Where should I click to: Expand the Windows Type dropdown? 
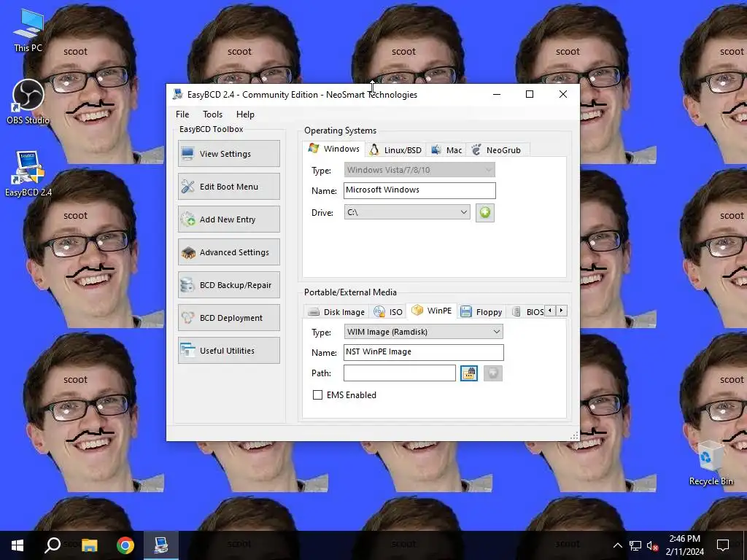pos(419,170)
